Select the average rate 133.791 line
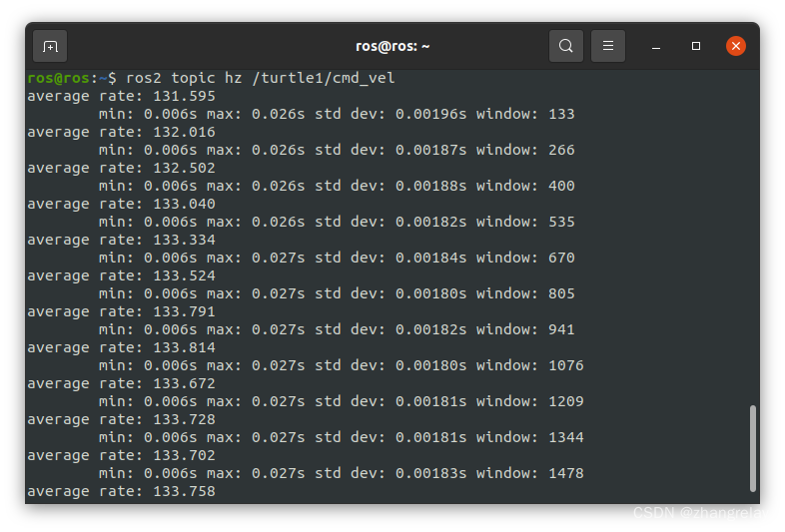Screen dimensions: 785x532 pyautogui.click(x=121, y=311)
